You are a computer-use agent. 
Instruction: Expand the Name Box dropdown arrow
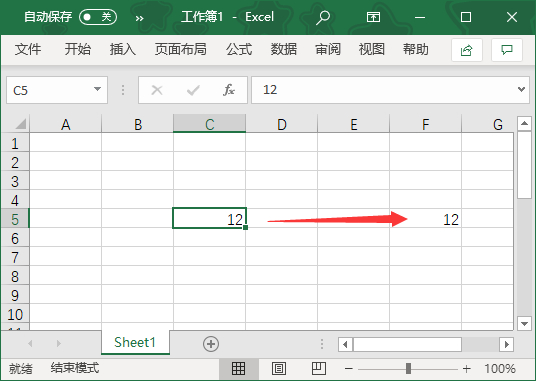pyautogui.click(x=97, y=90)
